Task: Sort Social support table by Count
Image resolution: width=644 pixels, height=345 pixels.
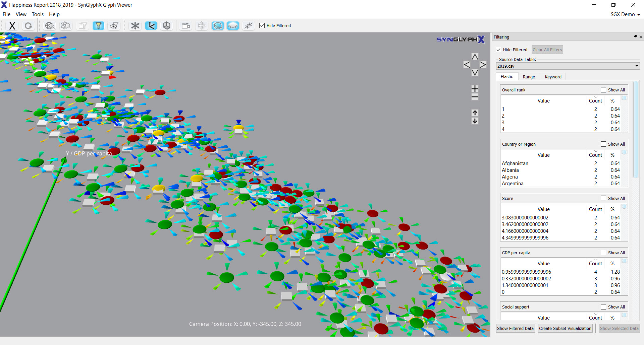Action: pyautogui.click(x=595, y=317)
